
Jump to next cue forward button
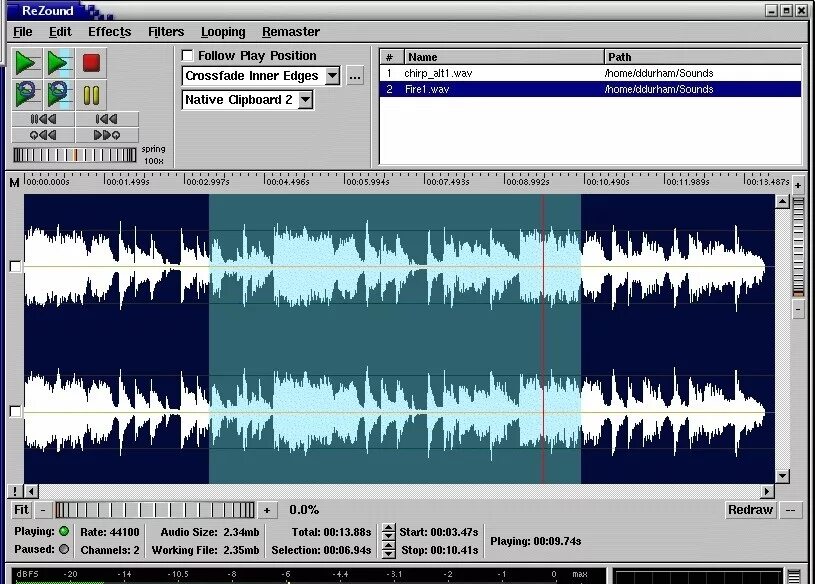[107, 135]
